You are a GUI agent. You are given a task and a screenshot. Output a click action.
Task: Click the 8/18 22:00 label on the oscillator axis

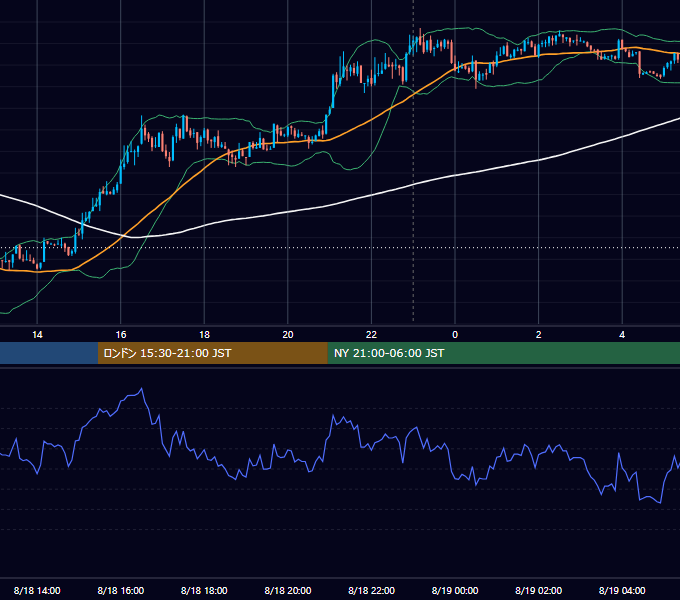371,590
